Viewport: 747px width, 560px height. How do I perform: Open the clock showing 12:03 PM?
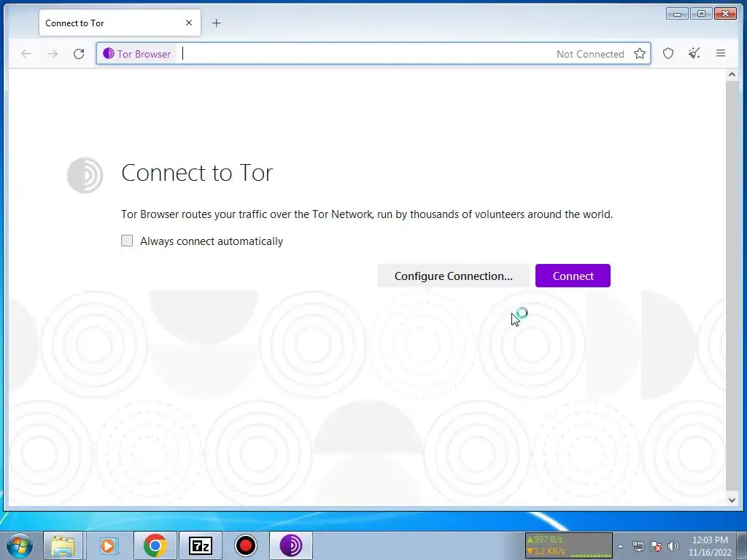[710, 546]
